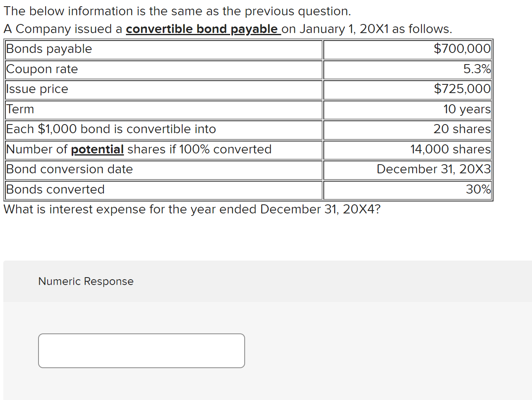Viewport: 532px width, 400px height.
Task: Click the 10 years value cell
Action: (462, 109)
